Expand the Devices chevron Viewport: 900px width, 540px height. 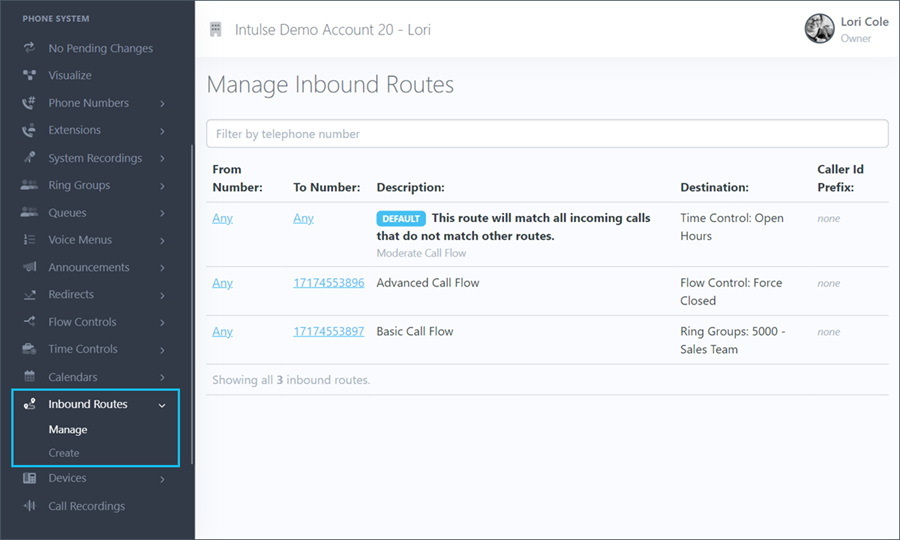pyautogui.click(x=162, y=479)
